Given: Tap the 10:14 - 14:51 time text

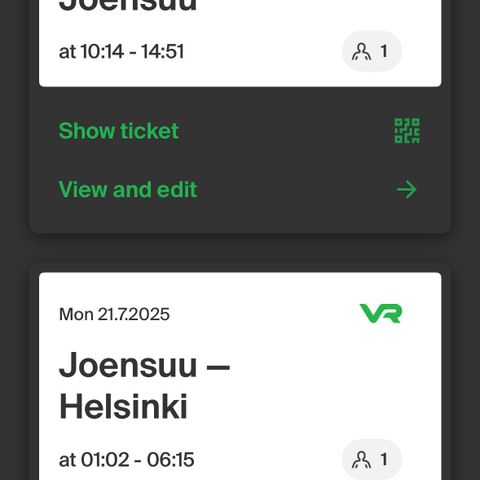Looking at the screenshot, I should coord(121,51).
